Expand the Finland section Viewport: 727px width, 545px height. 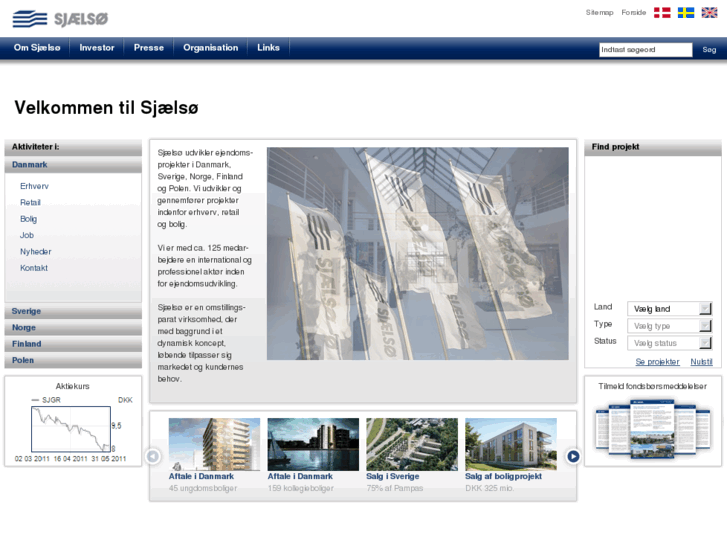click(x=73, y=344)
